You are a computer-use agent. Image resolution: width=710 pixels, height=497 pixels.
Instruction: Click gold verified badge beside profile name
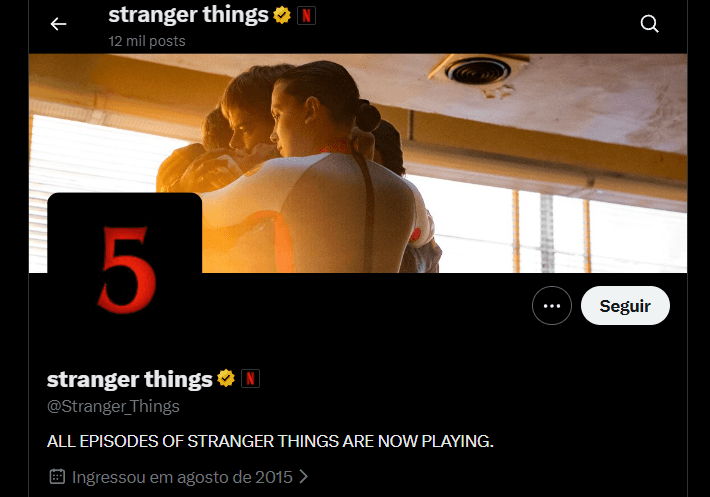click(x=226, y=378)
